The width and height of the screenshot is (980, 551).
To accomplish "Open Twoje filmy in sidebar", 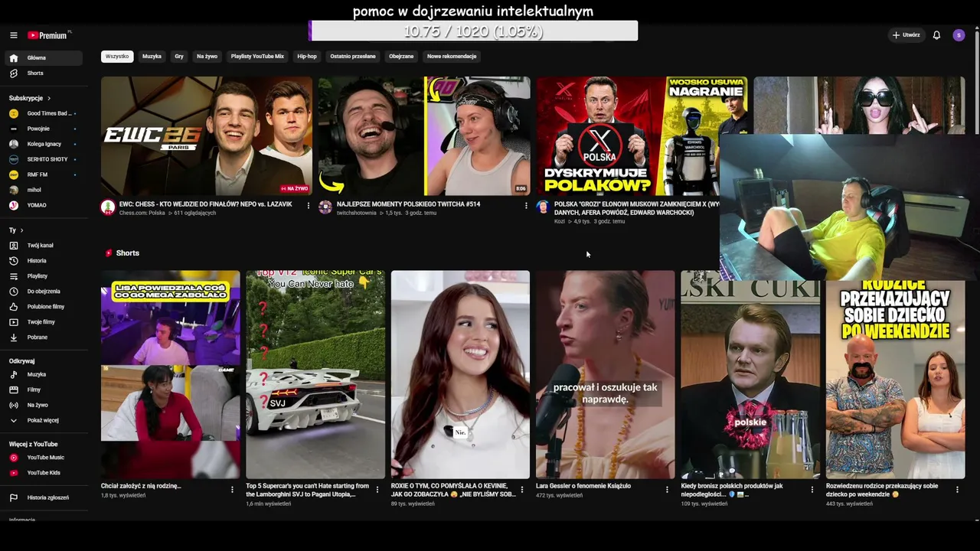I will coord(44,322).
